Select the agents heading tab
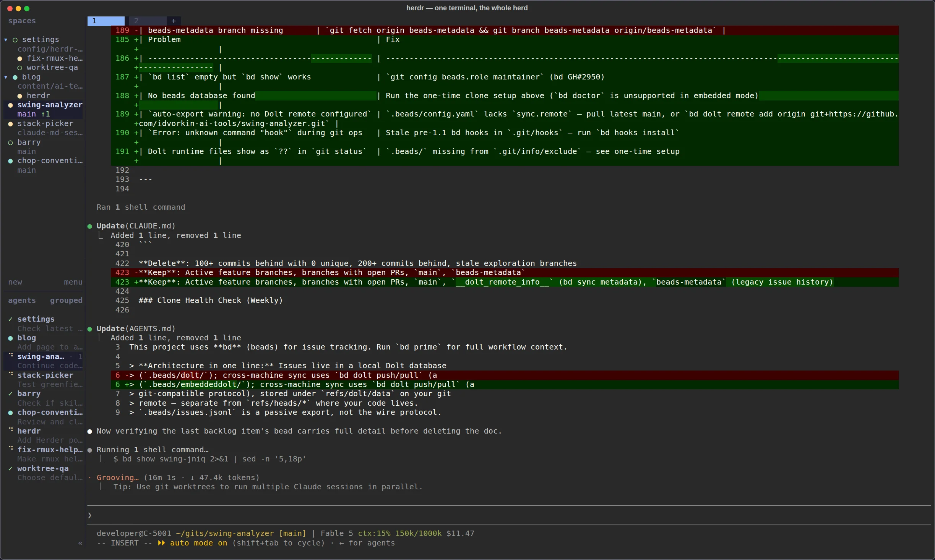Screen dimensions: 935x560 (22, 301)
